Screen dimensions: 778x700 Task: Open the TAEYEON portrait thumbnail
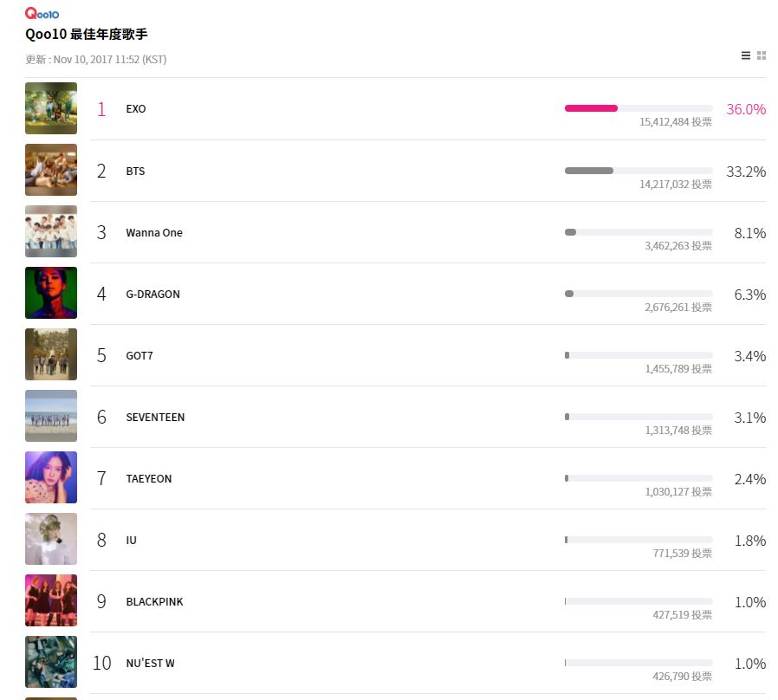click(51, 477)
